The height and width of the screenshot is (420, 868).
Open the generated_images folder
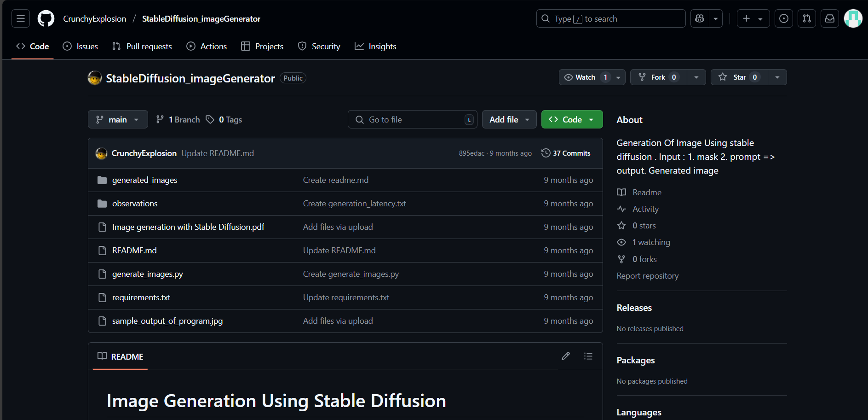[x=145, y=180]
